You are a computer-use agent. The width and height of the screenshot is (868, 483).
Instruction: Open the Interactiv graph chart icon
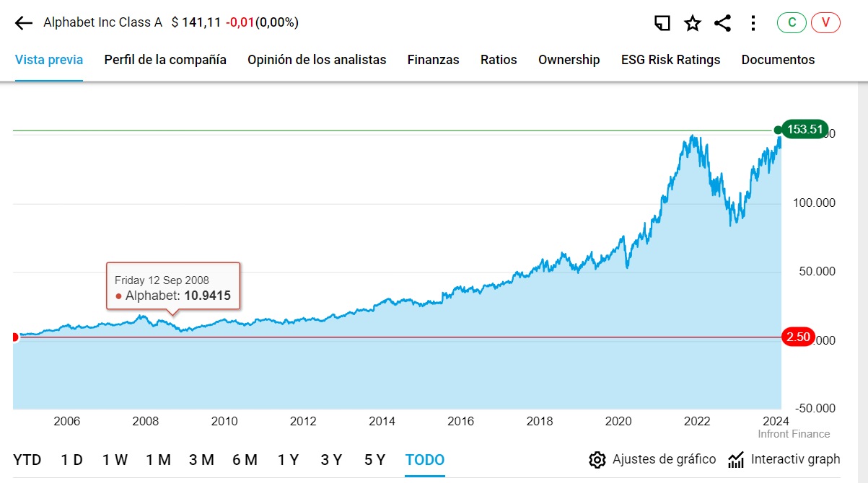point(736,460)
